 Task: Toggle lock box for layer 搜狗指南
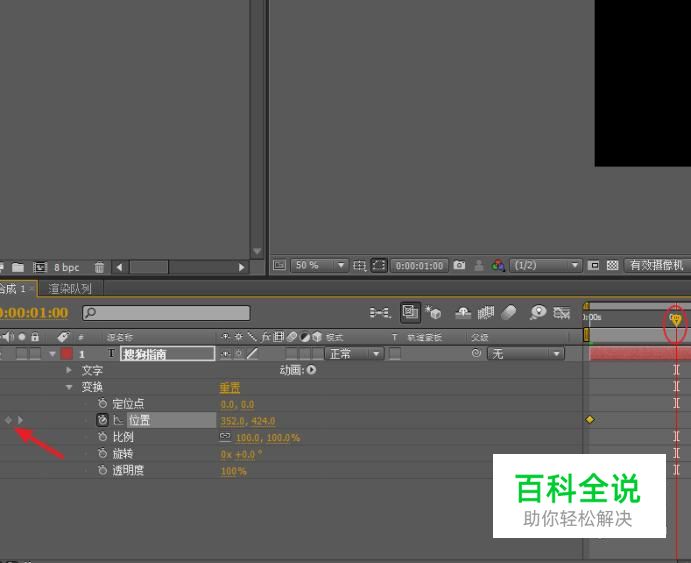[35, 354]
